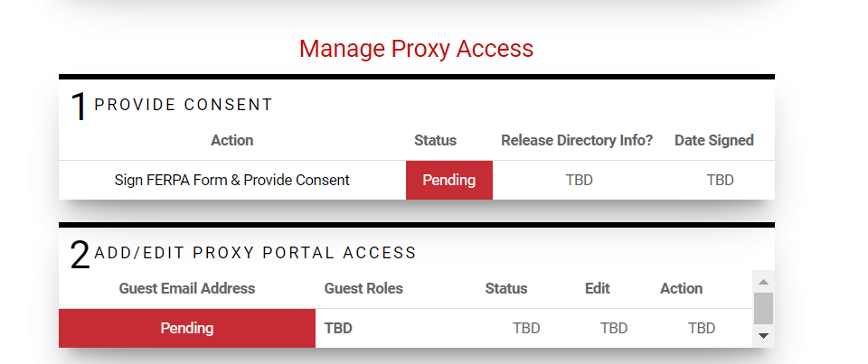Click the Guest Email Address column header
Screen dimensions: 868x364
pyautogui.click(x=187, y=288)
